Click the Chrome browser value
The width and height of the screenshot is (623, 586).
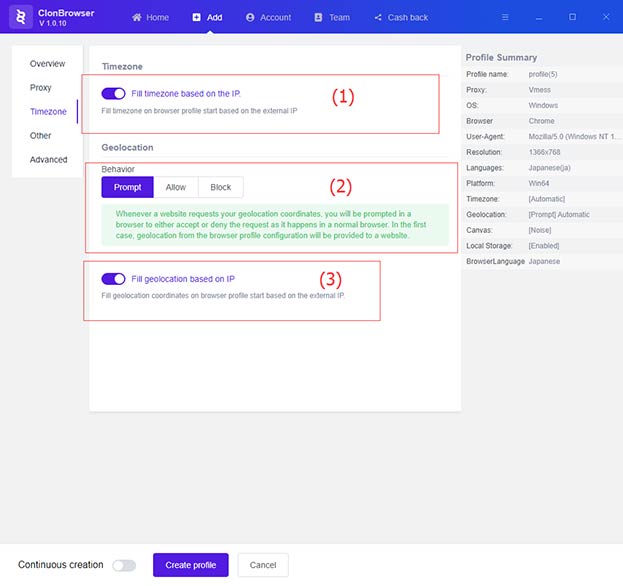pos(541,121)
